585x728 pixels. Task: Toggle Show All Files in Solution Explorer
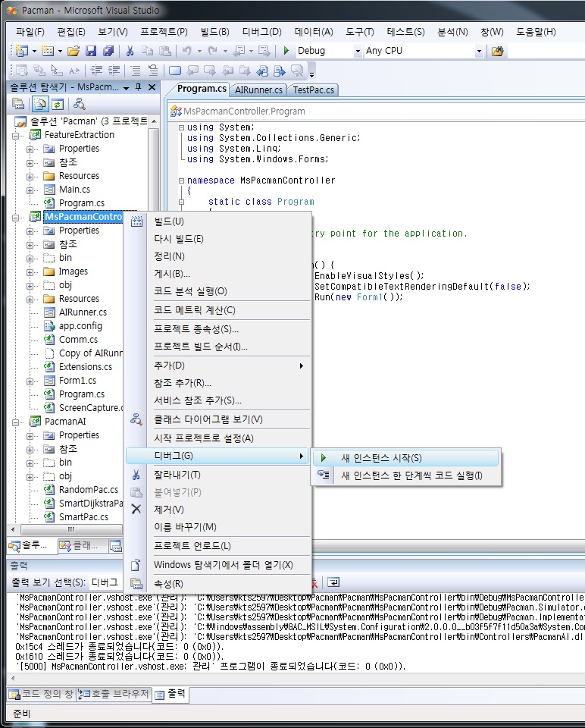(40, 104)
